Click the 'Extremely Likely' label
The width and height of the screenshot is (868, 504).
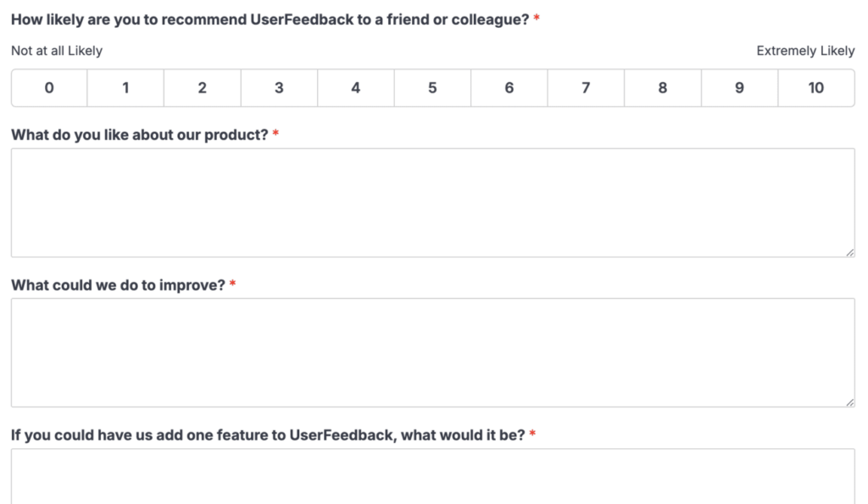tap(804, 51)
